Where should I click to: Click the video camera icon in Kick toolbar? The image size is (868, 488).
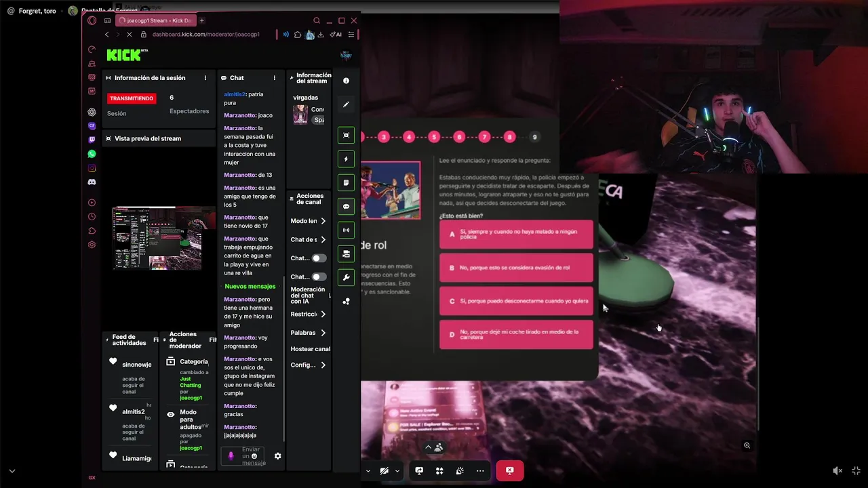(x=346, y=254)
